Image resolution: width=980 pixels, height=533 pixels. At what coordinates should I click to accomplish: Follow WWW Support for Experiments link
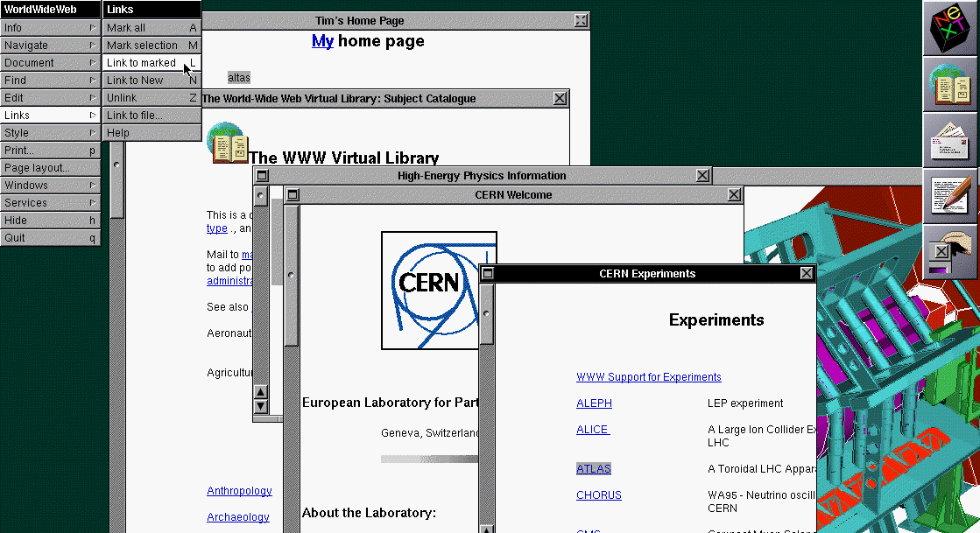pos(649,377)
